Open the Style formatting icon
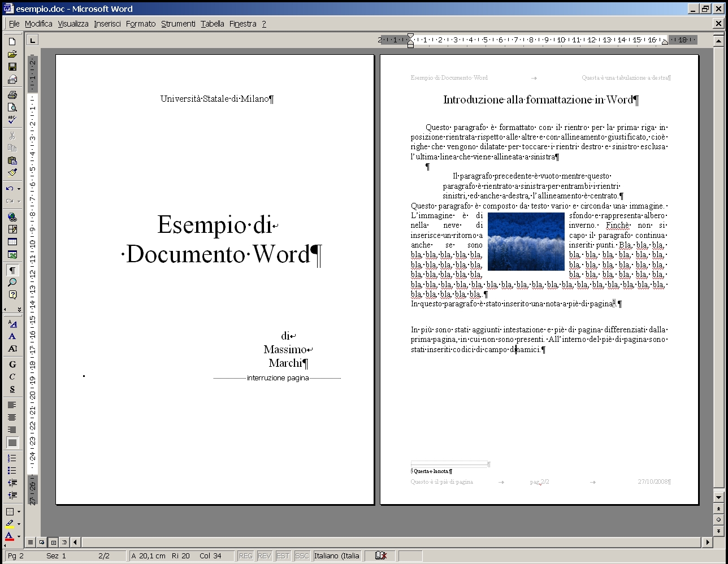 click(12, 324)
